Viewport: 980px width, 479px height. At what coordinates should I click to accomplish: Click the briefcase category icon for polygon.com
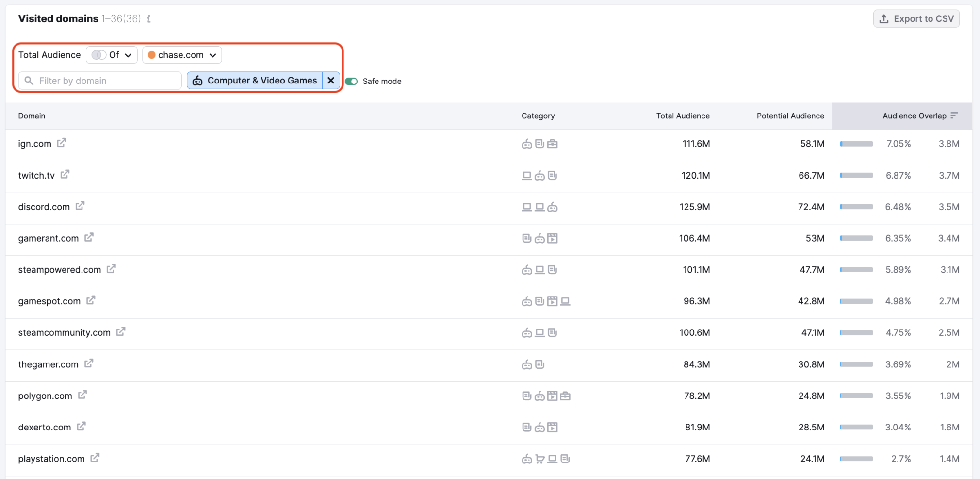tap(565, 396)
